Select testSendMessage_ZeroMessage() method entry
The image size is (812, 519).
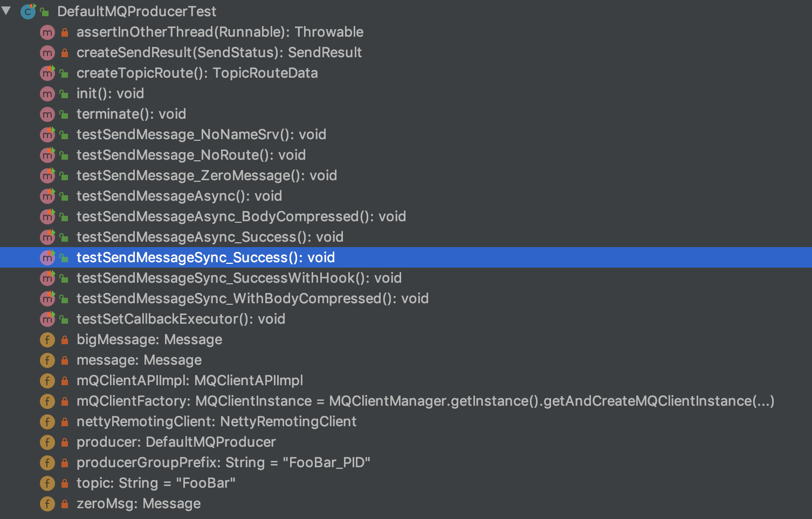pyautogui.click(x=207, y=175)
